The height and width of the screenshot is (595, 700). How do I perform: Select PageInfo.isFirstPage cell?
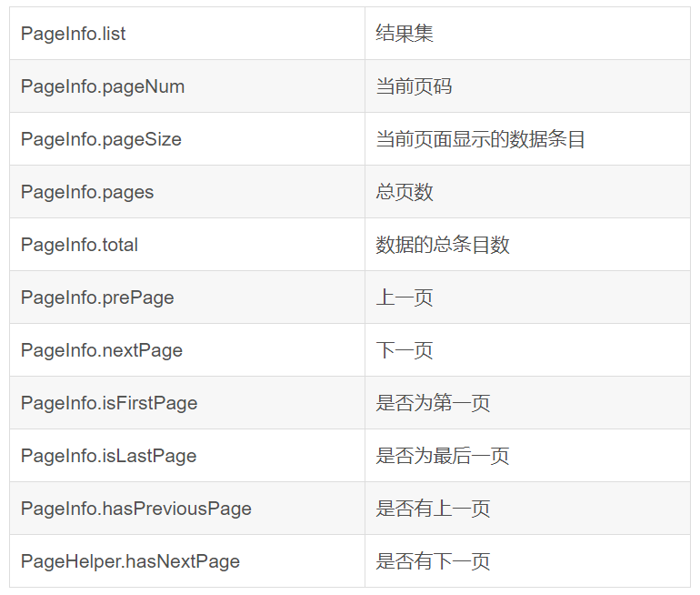click(187, 402)
